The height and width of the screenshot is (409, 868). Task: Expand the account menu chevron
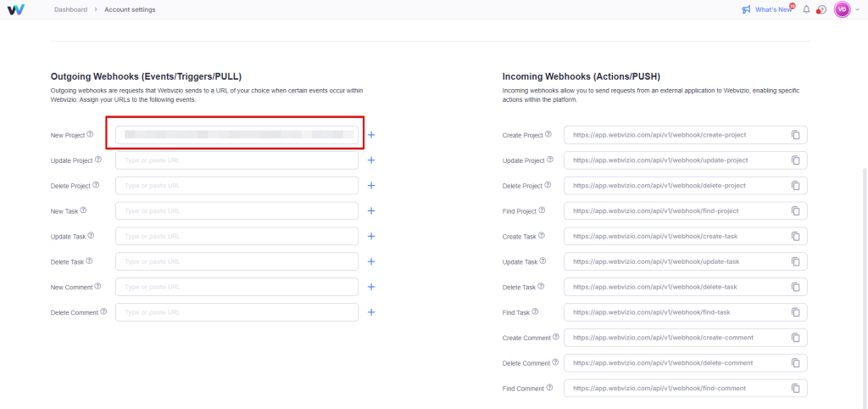tap(856, 9)
